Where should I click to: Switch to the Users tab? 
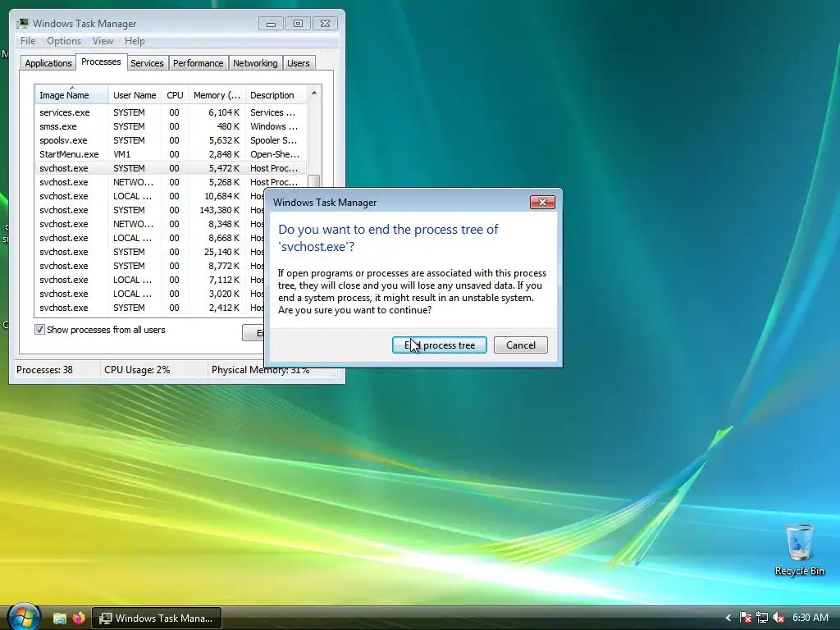298,63
